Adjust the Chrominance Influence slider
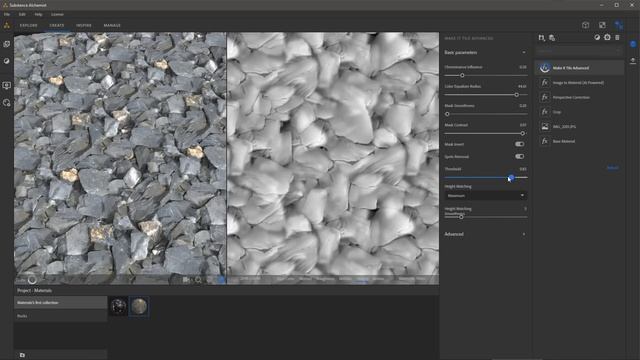The height and width of the screenshot is (360, 640). (462, 75)
